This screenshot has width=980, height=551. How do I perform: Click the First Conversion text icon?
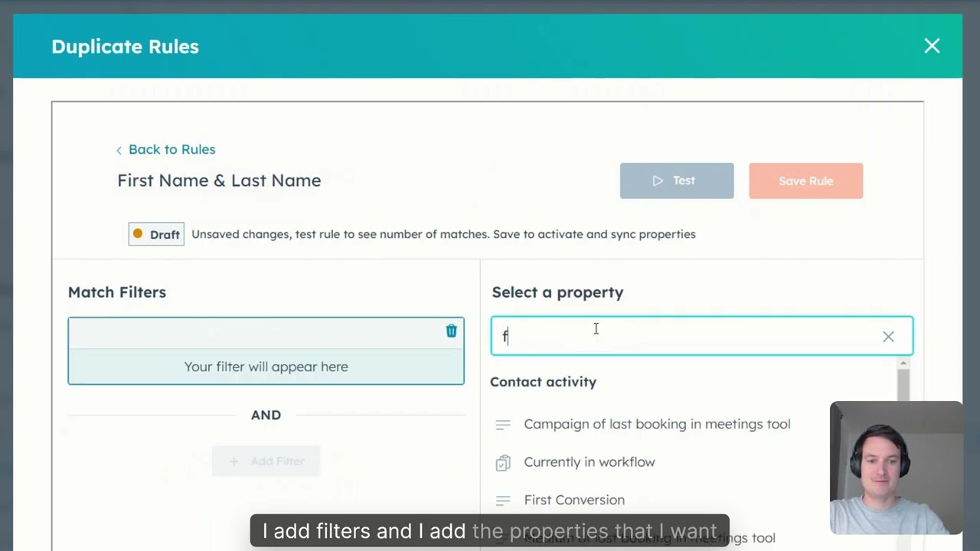(x=503, y=500)
